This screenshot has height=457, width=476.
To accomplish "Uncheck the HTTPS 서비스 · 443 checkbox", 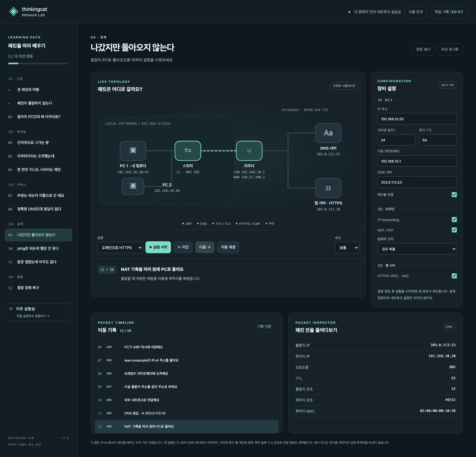I will click(x=454, y=276).
